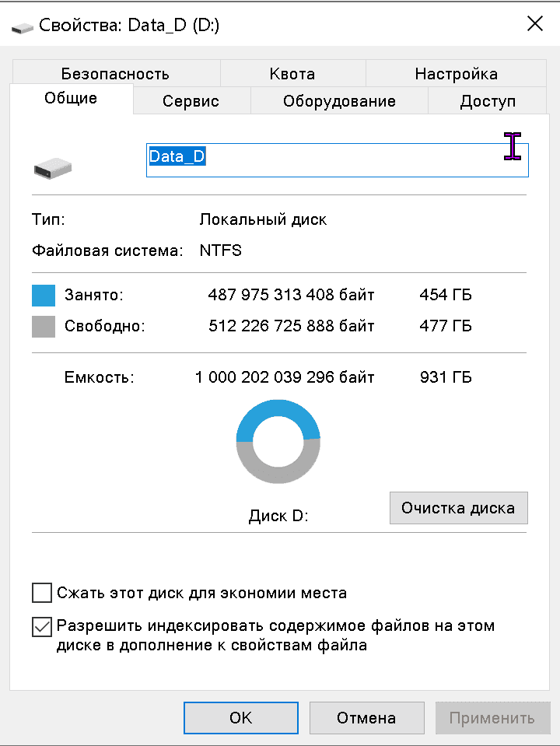Launch Очистка диска
This screenshot has height=746, width=560.
coord(459,508)
